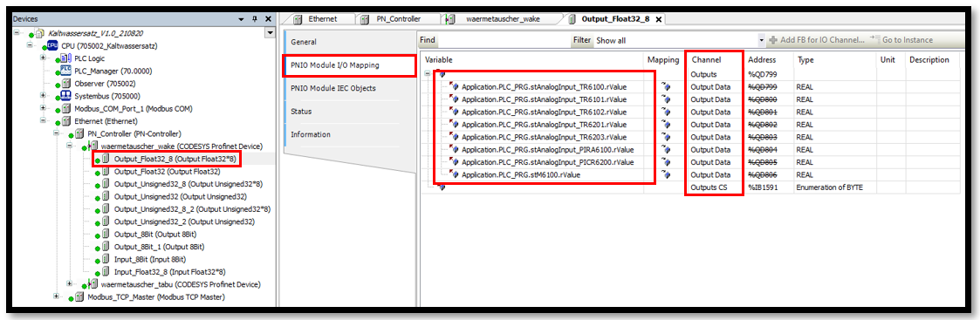Select Input_Float32_8 (Input Float32*8) tree item

point(169,271)
